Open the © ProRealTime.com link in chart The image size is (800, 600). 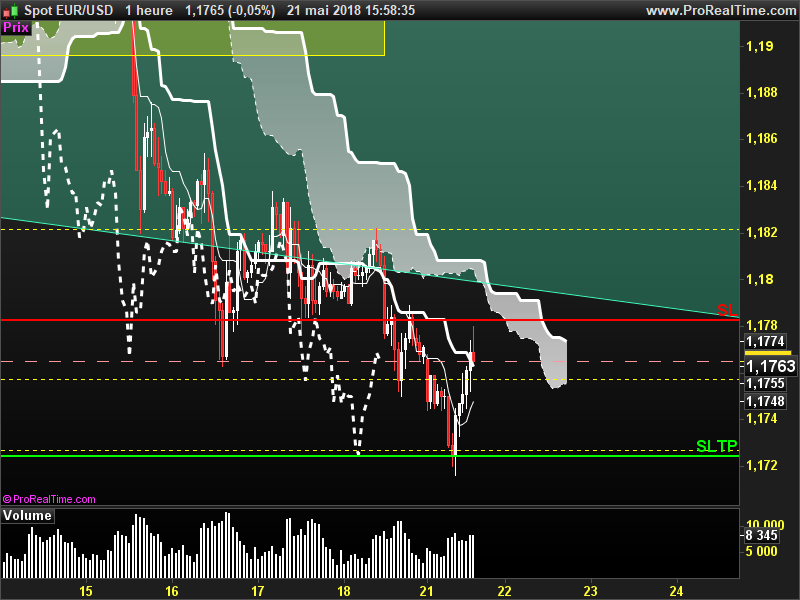pyautogui.click(x=49, y=499)
